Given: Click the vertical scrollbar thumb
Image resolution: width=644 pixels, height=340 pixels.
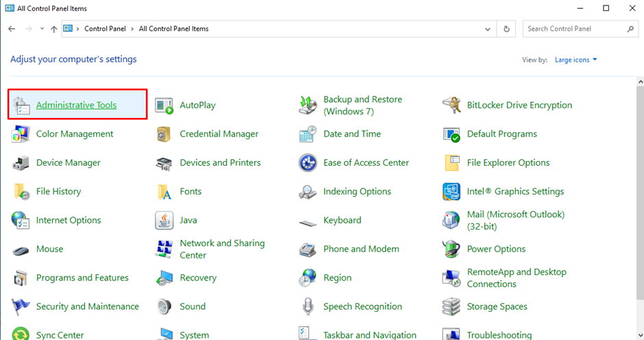Looking at the screenshot, I should (641, 193).
